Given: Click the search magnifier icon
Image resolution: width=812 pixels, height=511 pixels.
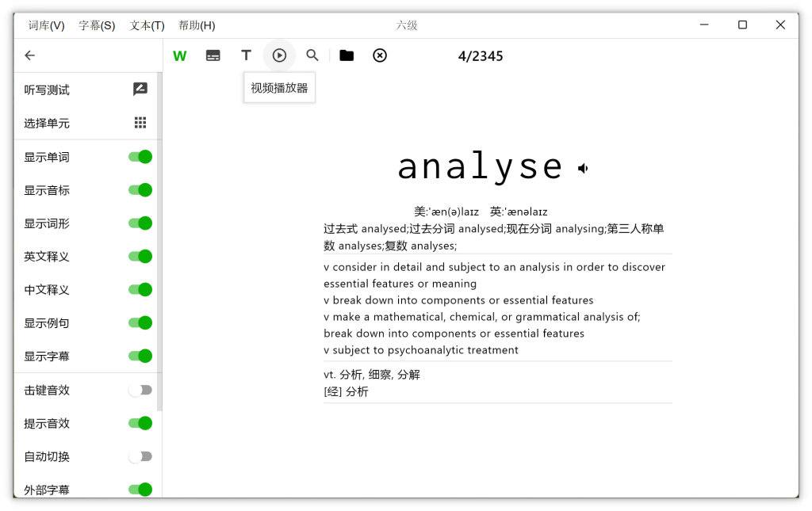Looking at the screenshot, I should 312,55.
